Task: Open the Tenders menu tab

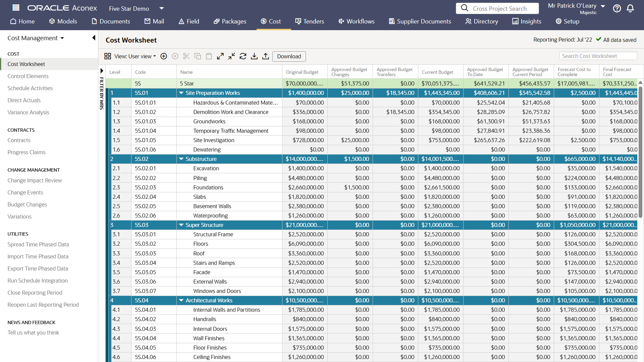Action: (x=309, y=21)
